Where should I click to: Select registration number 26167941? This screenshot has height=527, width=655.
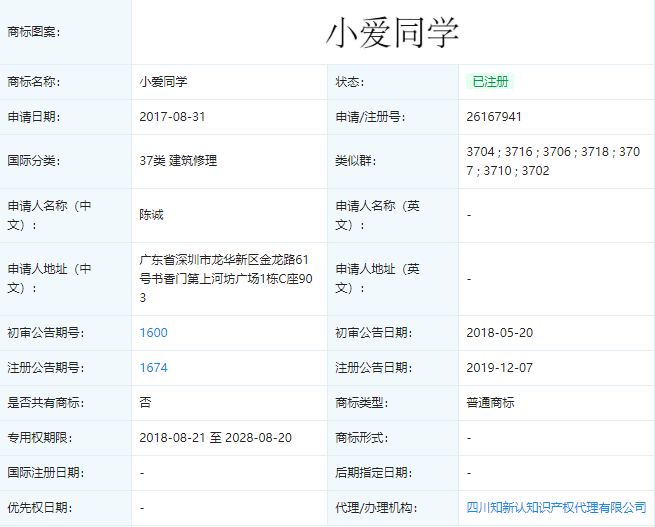(x=494, y=117)
